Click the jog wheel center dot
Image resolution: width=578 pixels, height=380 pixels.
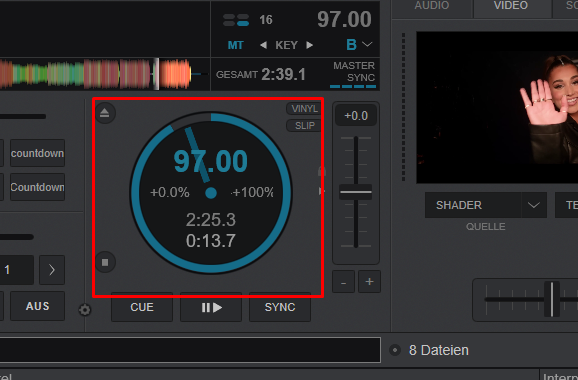(211, 193)
